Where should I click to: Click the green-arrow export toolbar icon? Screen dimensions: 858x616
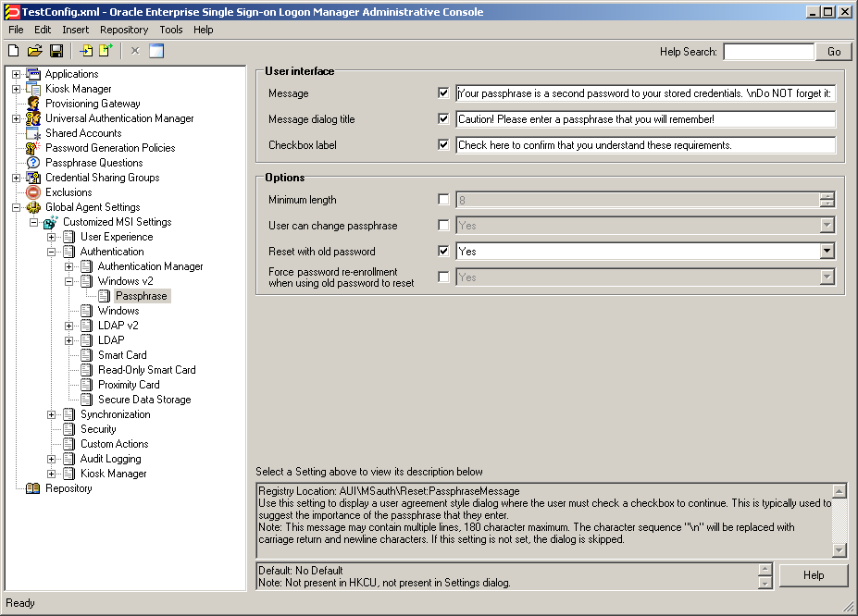(106, 51)
